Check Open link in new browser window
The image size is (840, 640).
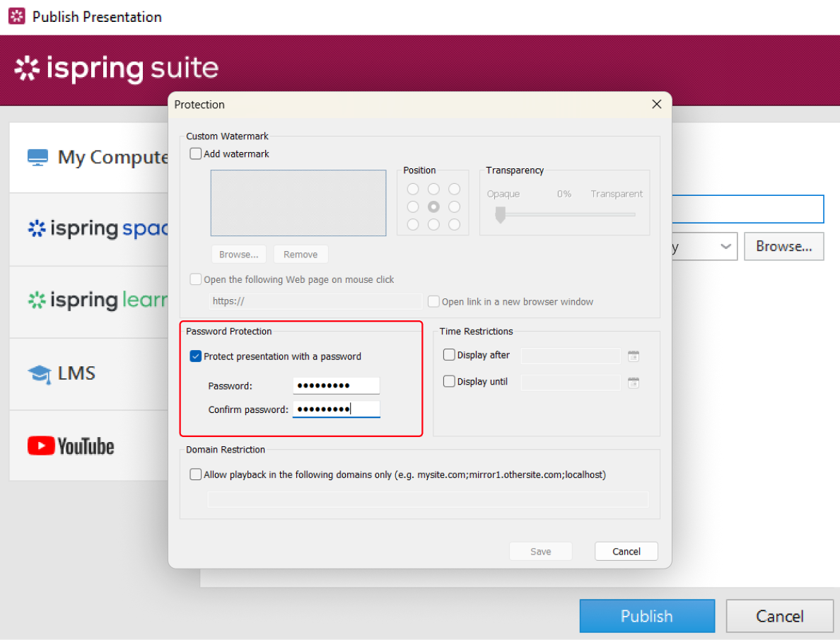(433, 301)
